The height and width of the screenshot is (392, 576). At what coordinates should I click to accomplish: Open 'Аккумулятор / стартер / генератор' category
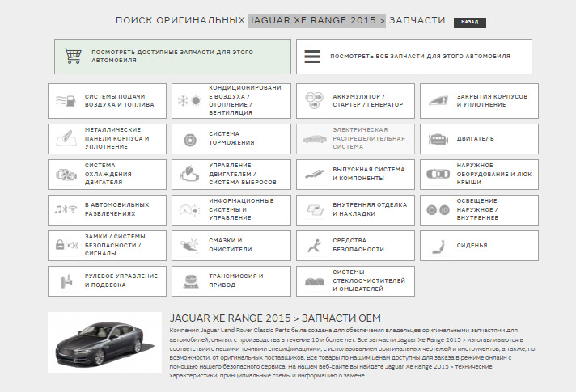point(355,100)
